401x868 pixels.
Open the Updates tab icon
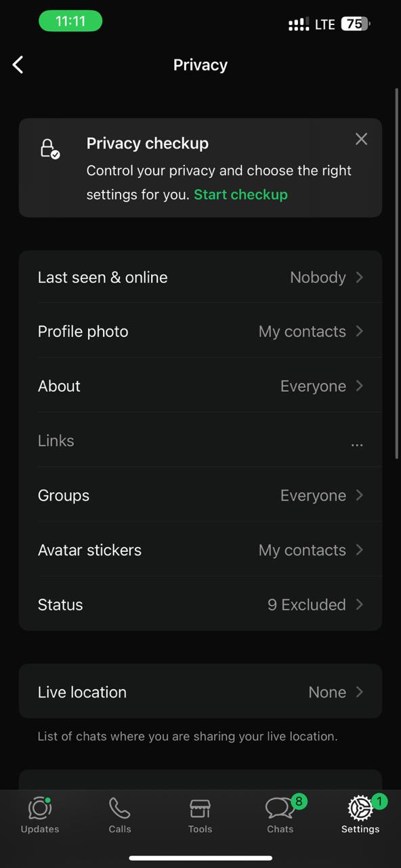click(x=39, y=808)
